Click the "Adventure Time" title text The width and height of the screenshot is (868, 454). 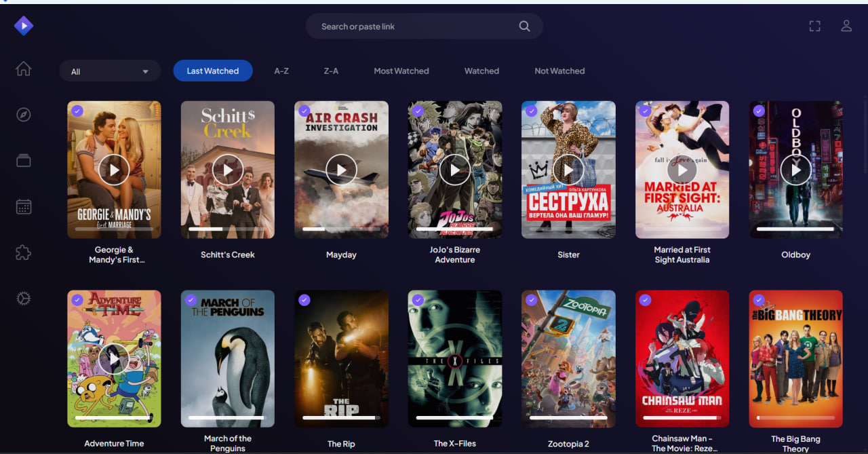point(114,444)
